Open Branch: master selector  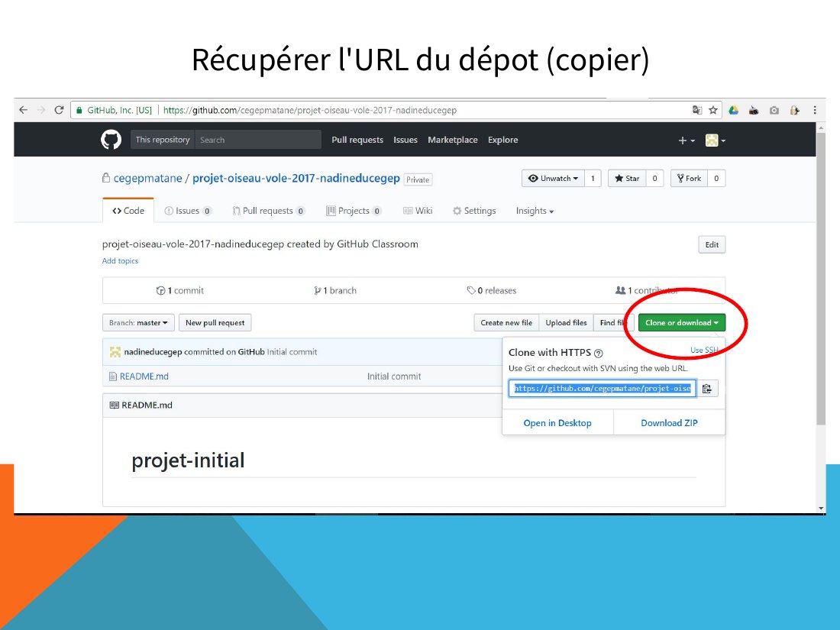coord(138,322)
